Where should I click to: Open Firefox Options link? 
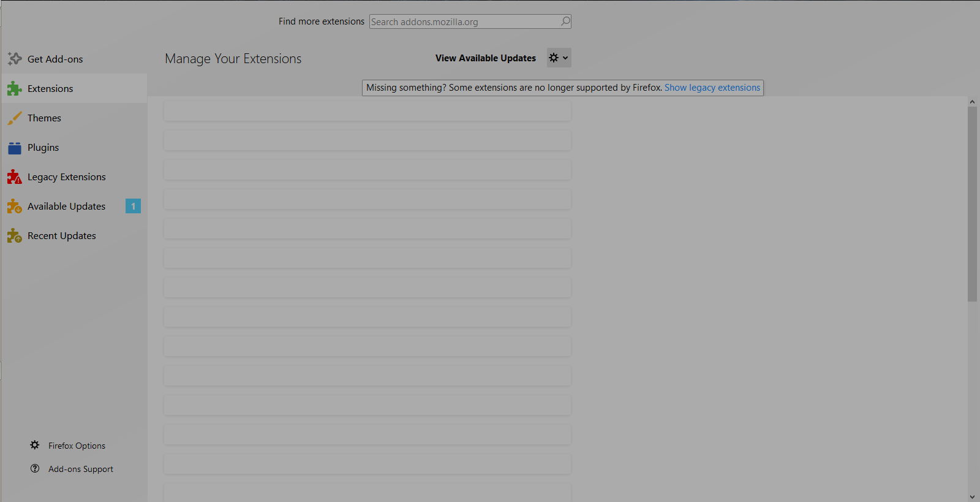[x=77, y=446]
